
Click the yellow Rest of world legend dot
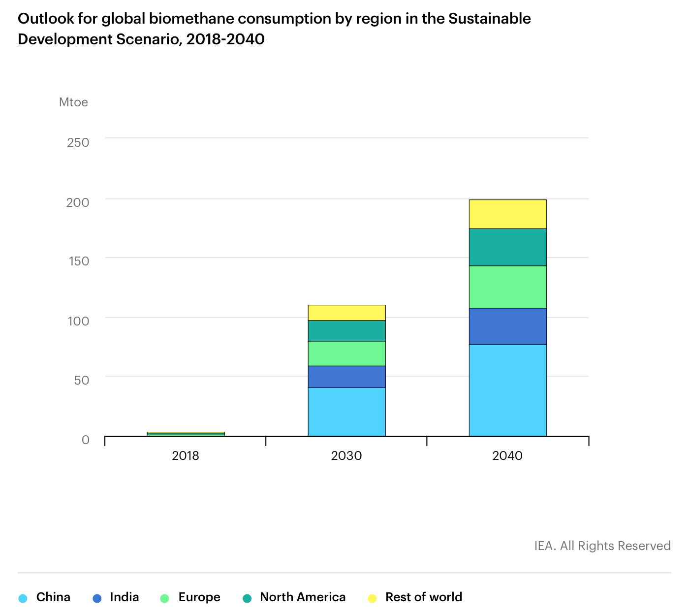coord(373,598)
